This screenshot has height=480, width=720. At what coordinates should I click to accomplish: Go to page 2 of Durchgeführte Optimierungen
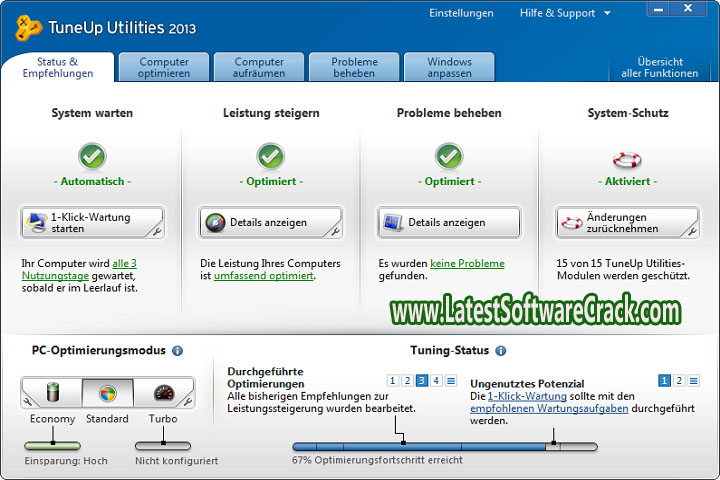tap(407, 380)
